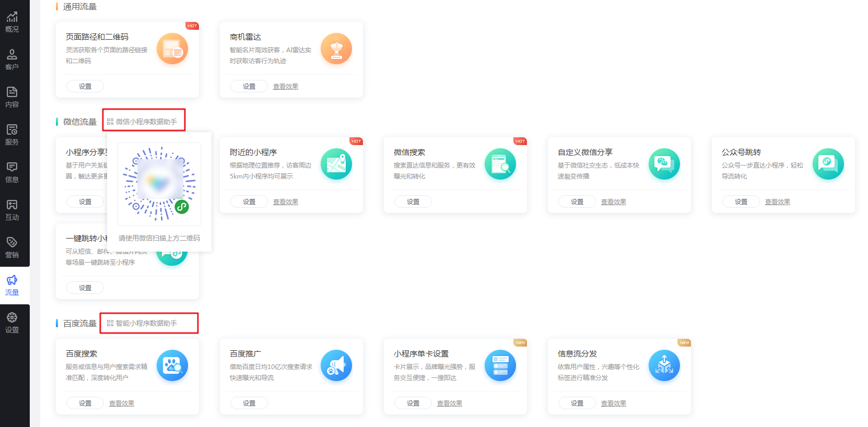Viewport: 868px width, 427px height.
Task: Click the 百度流量 section heading
Action: pos(80,324)
